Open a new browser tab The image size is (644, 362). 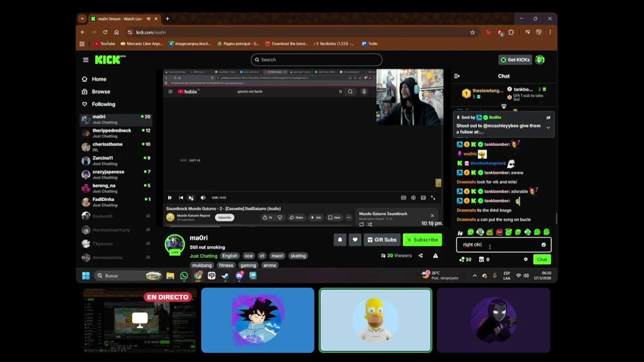click(x=168, y=19)
